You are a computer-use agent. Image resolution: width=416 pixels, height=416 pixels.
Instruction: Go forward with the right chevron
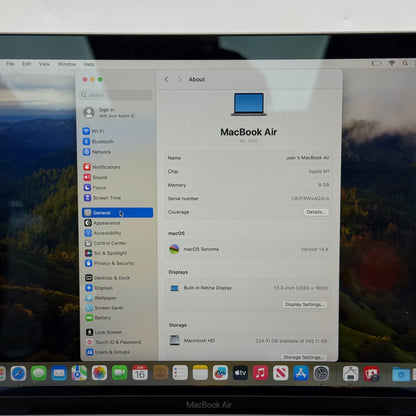point(180,79)
